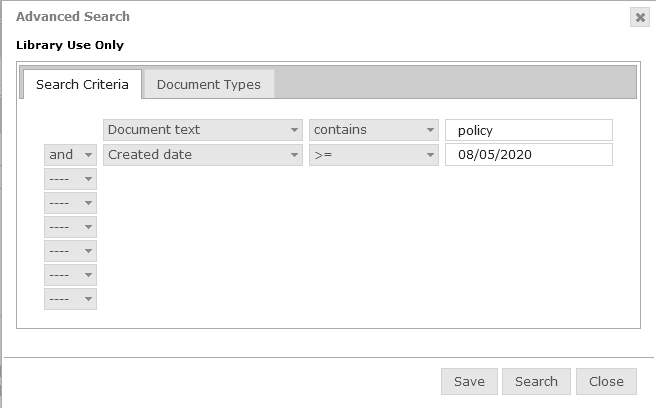Screen dimensions: 656x408
Task: Click the Save button
Action: tap(469, 381)
